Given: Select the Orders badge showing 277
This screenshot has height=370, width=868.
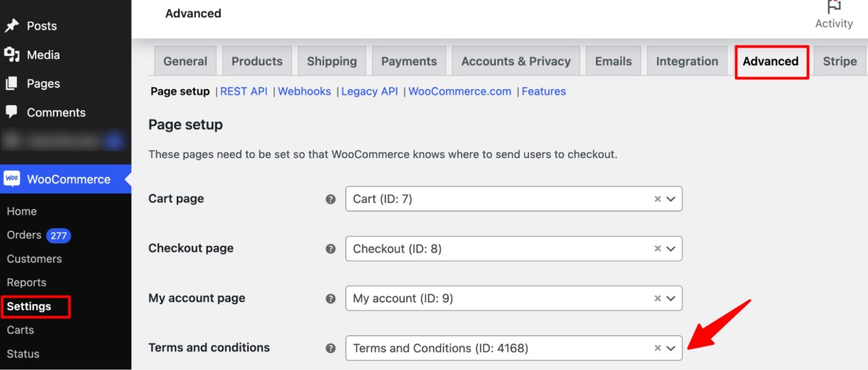Looking at the screenshot, I should pyautogui.click(x=58, y=236).
